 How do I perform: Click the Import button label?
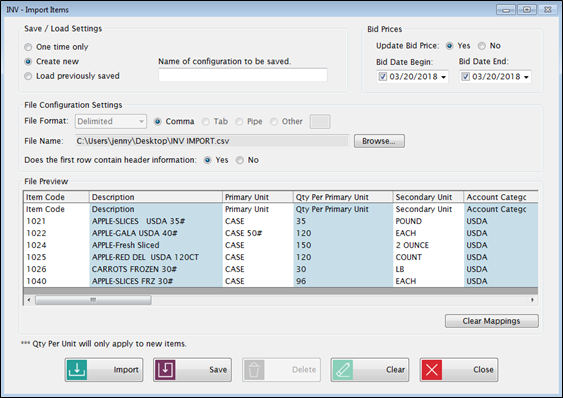pyautogui.click(x=126, y=370)
